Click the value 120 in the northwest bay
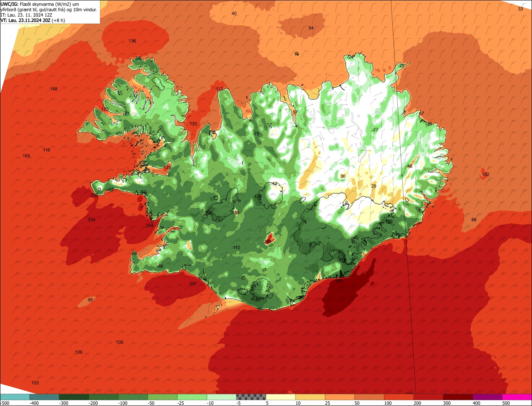 193,124
